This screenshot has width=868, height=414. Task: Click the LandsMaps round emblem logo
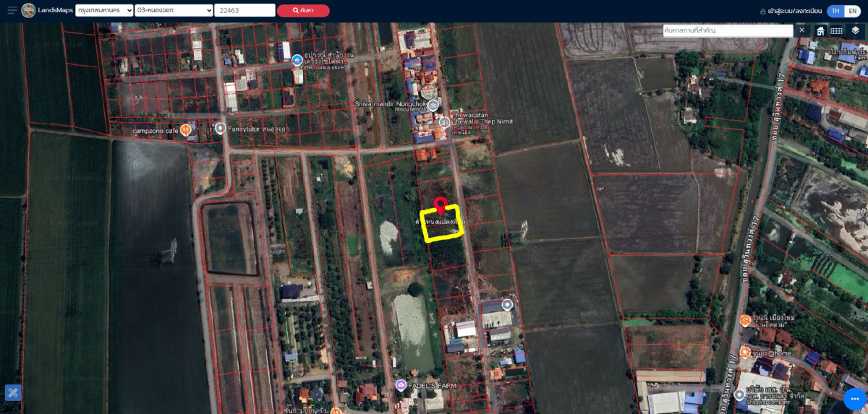coord(28,10)
